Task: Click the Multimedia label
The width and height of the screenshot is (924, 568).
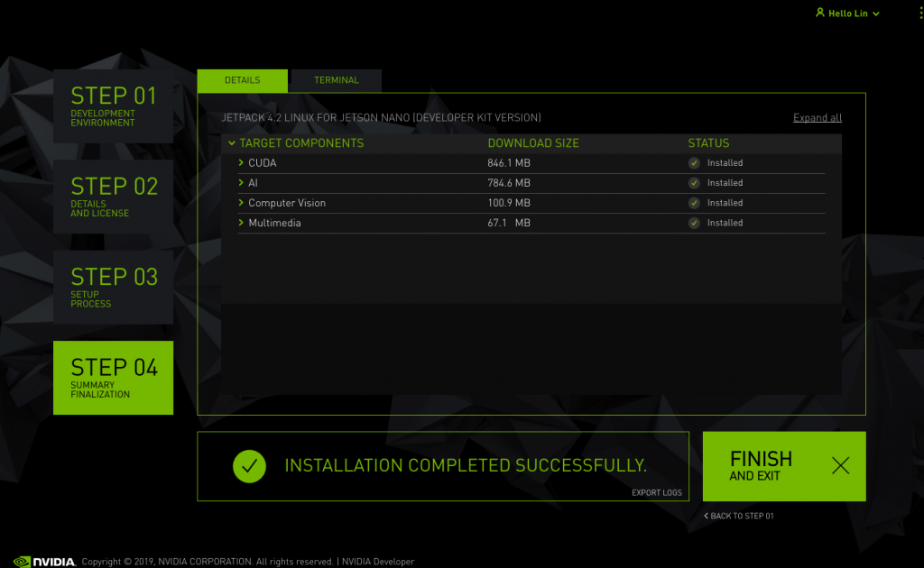Action: 274,223
